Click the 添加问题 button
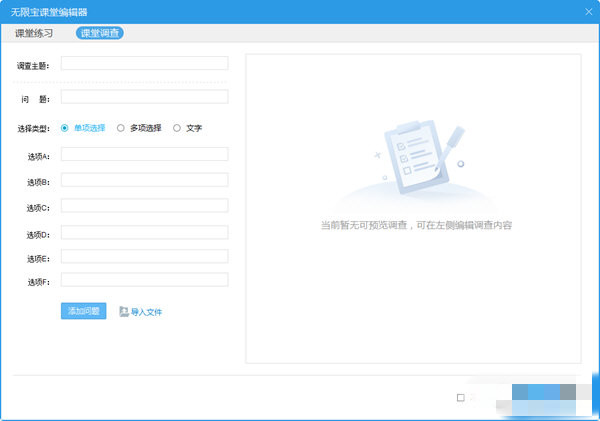The height and width of the screenshot is (421, 600). 83,311
